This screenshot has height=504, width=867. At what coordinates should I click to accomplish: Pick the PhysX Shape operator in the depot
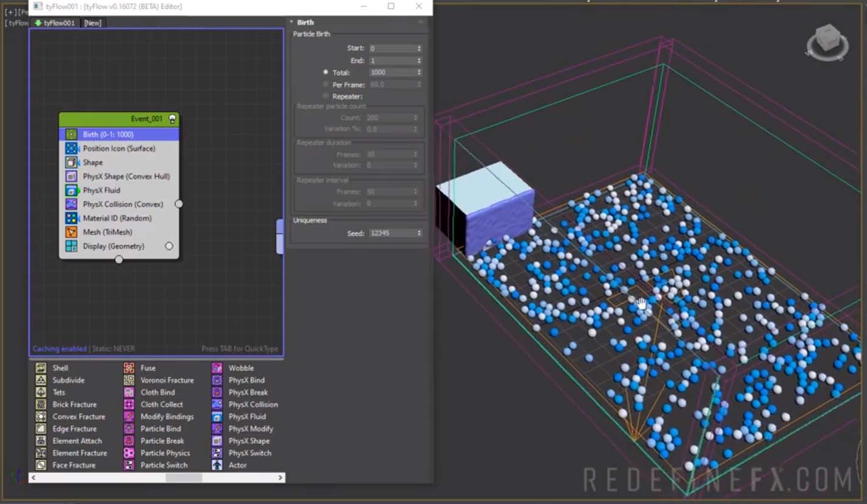(241, 441)
